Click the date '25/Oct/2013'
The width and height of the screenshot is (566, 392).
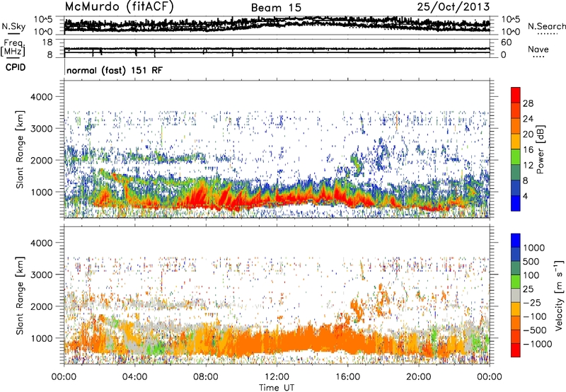[x=454, y=7]
